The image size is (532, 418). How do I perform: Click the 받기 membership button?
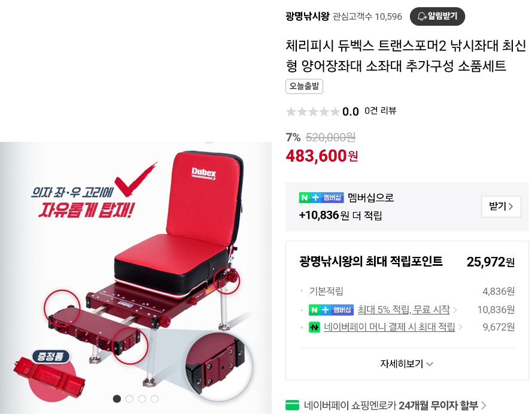[501, 206]
